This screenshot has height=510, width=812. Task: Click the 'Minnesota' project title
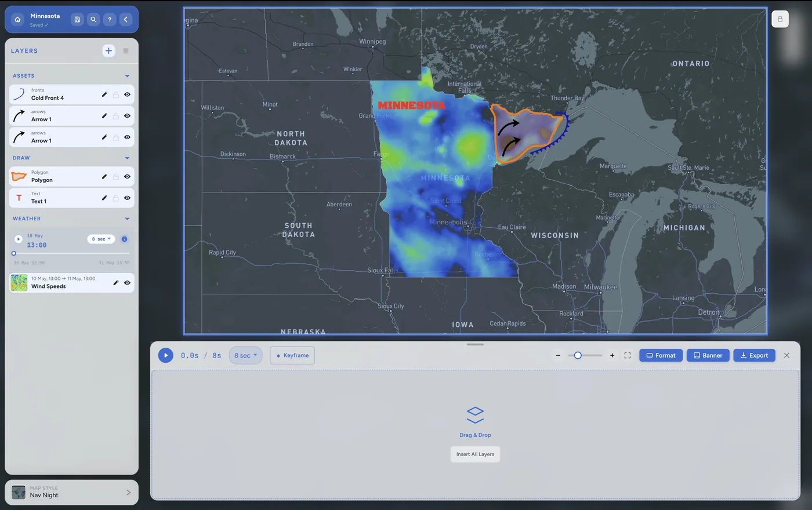(45, 16)
